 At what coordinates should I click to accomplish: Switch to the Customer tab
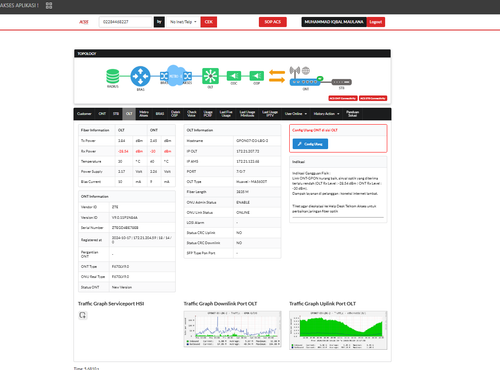coord(84,114)
